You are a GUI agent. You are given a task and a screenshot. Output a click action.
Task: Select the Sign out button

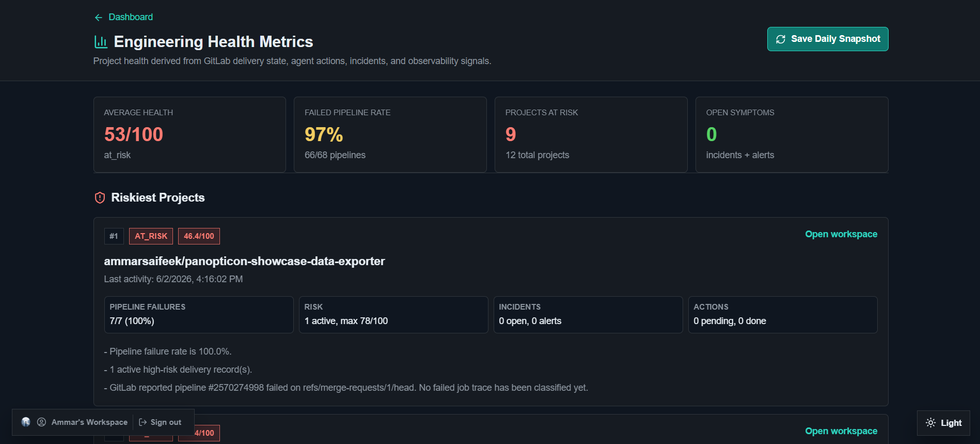pos(160,422)
